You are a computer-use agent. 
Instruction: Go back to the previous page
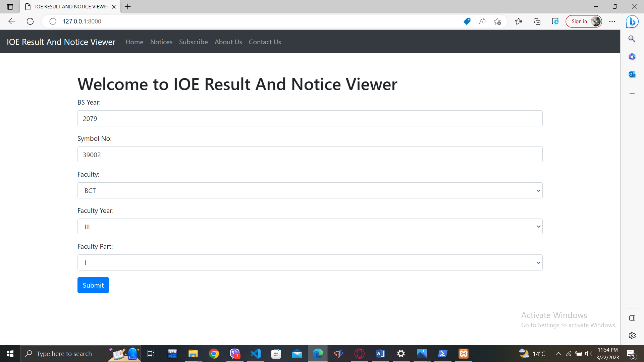coord(12,21)
